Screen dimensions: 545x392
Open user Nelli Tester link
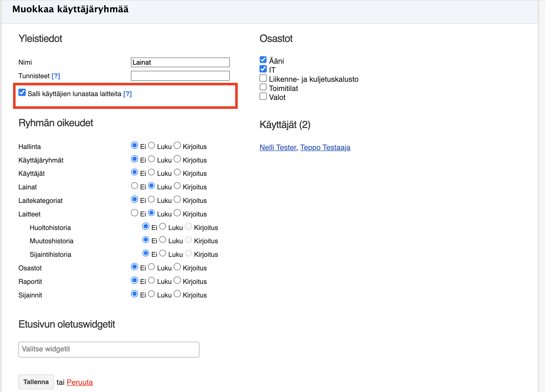[278, 147]
